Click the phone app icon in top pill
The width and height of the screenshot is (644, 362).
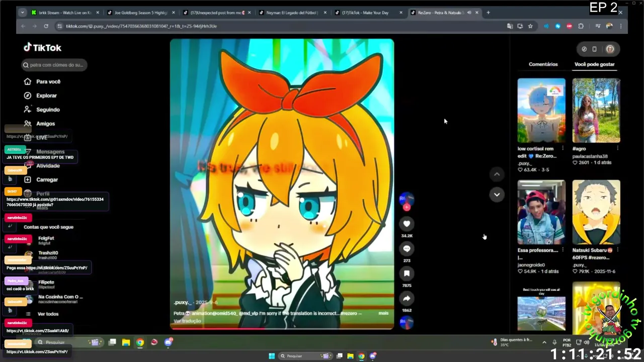(594, 49)
